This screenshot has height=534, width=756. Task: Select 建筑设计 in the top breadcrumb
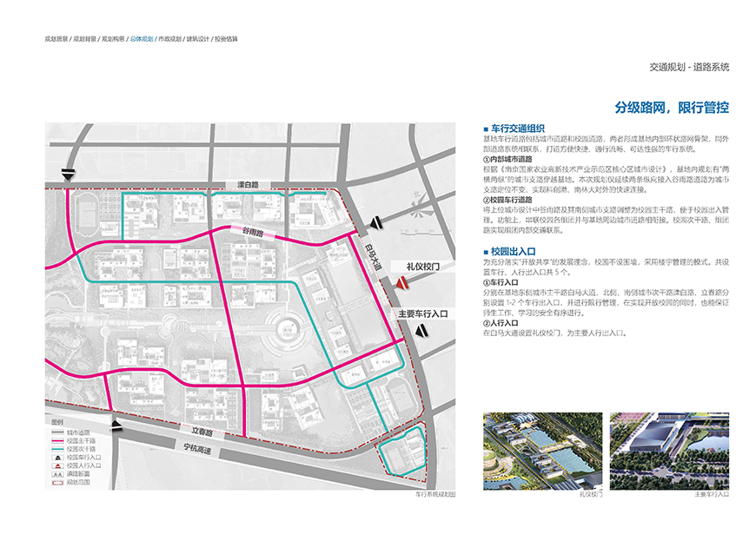click(198, 39)
